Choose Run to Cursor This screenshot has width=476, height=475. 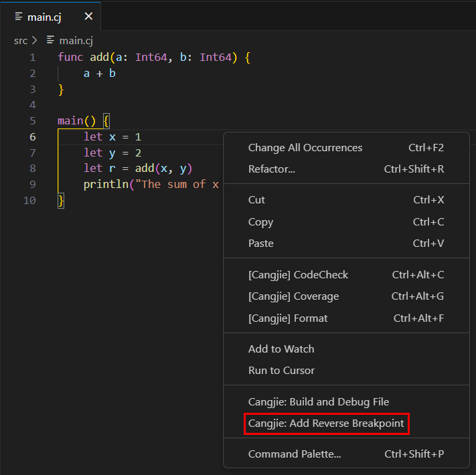pos(281,371)
